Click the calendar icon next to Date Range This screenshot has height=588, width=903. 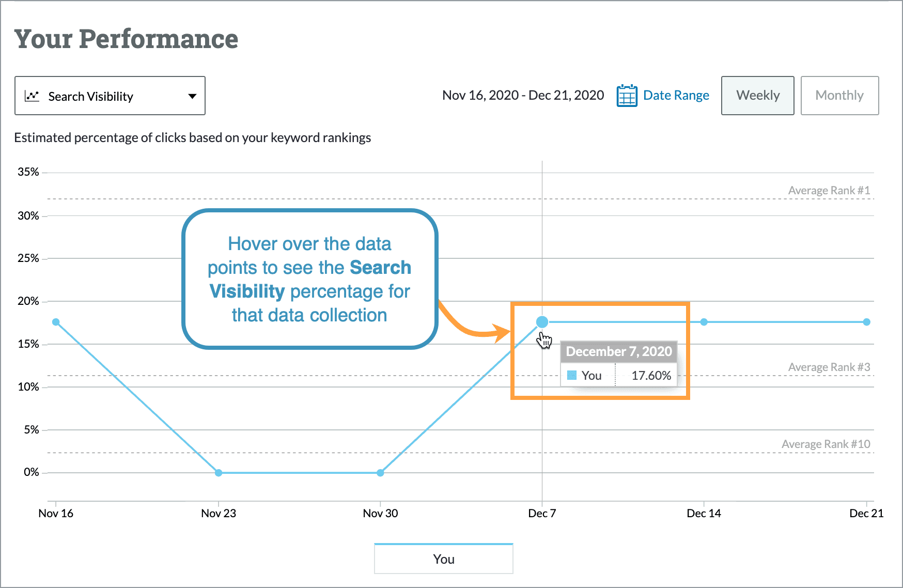coord(626,95)
